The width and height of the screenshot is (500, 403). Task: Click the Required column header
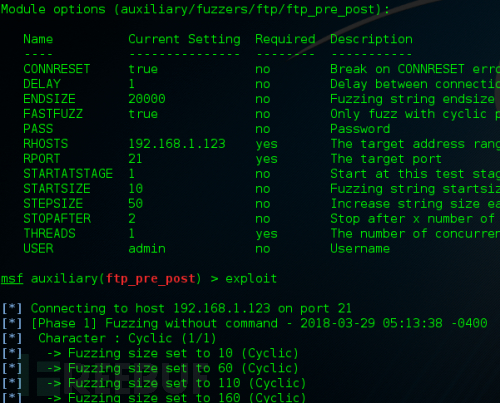285,39
